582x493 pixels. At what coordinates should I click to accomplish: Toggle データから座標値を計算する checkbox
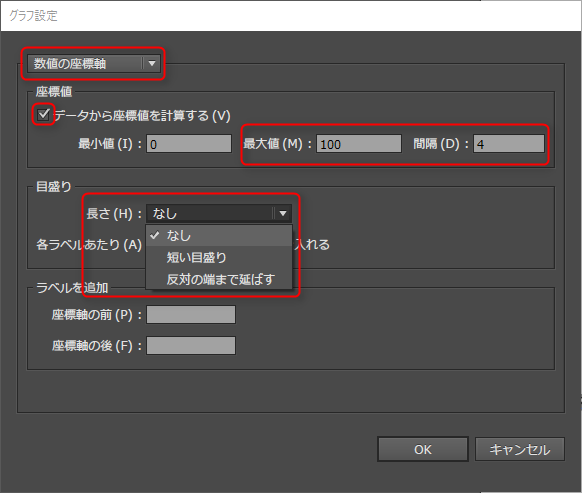click(43, 114)
